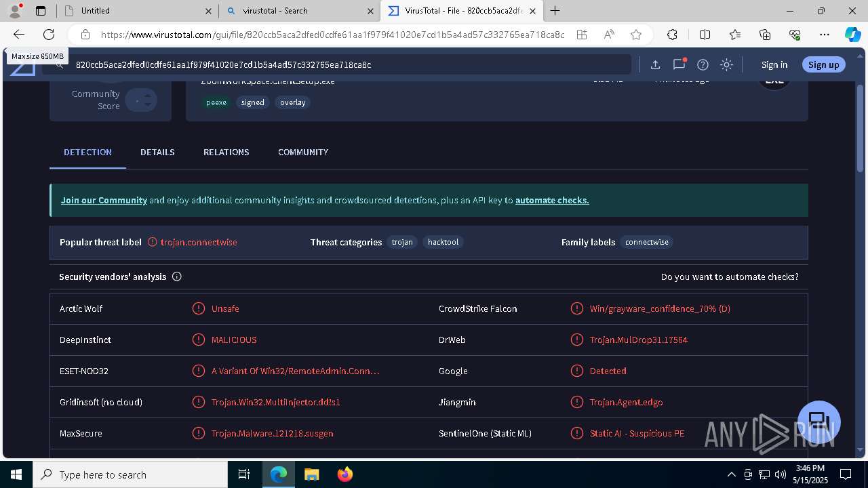Image resolution: width=868 pixels, height=488 pixels.
Task: Switch to the DETECTION tab
Action: (87, 152)
